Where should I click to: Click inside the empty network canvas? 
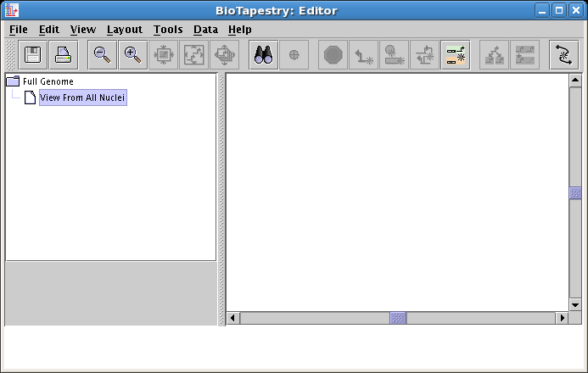tap(396, 192)
